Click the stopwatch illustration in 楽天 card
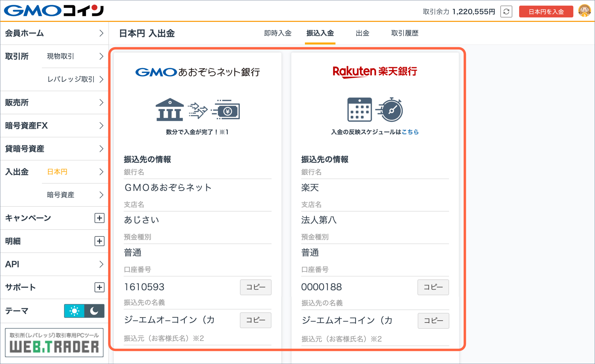595x364 pixels. tap(390, 110)
